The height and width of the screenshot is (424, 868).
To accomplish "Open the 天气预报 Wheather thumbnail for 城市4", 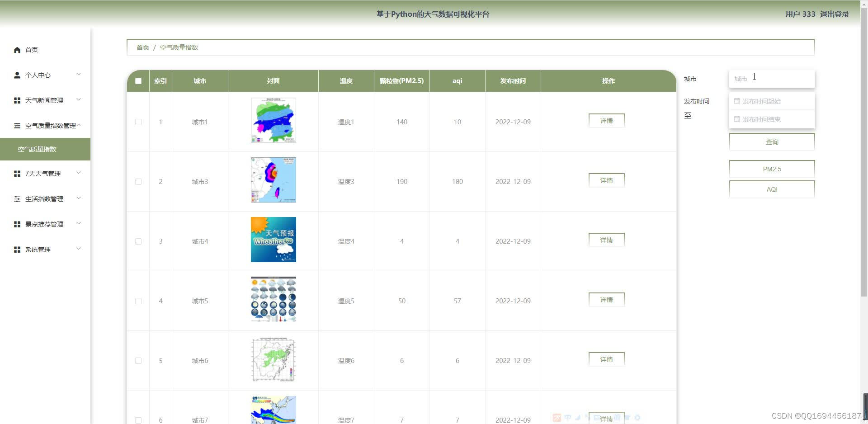I will click(274, 240).
